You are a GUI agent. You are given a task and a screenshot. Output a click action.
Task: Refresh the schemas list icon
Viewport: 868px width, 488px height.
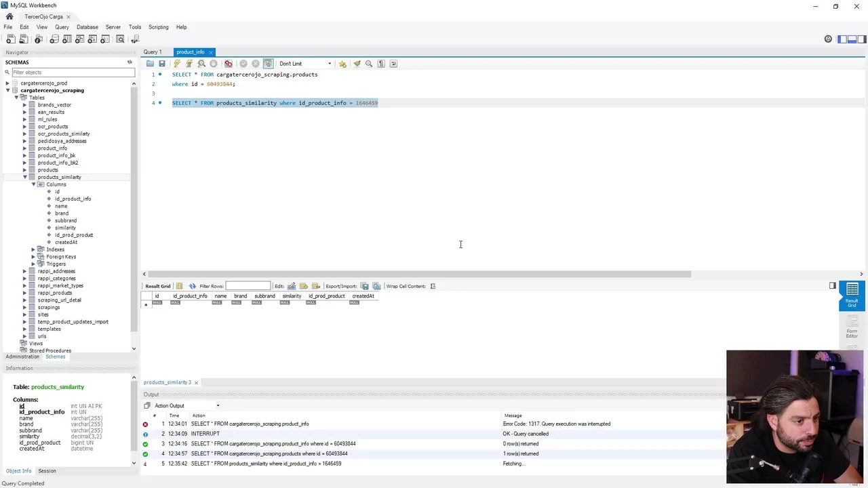130,62
